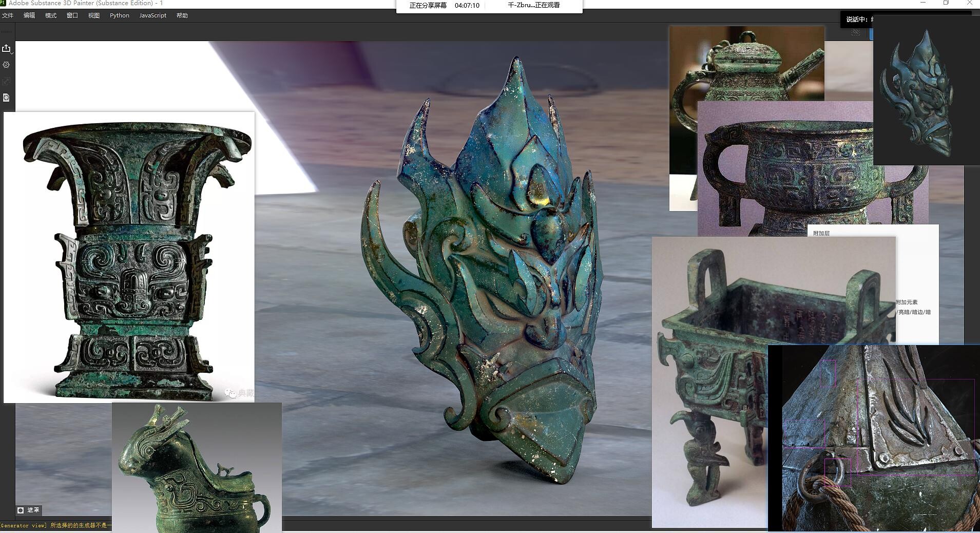
Task: Open the 视图 menu
Action: point(93,15)
